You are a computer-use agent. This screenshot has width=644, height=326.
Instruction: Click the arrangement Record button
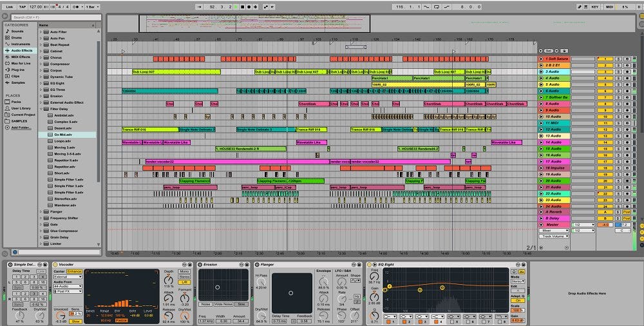click(249, 6)
